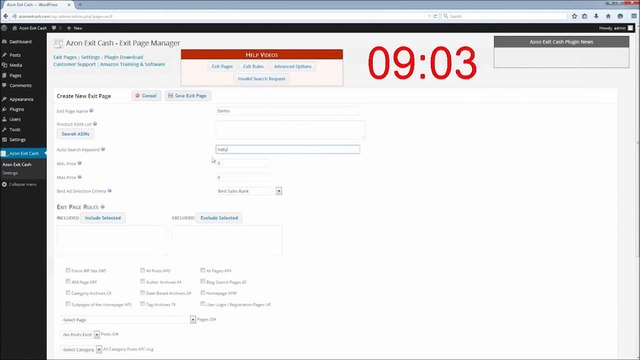Open the Exit Rules help video
Viewport: 640px width, 360px height.
point(253,66)
